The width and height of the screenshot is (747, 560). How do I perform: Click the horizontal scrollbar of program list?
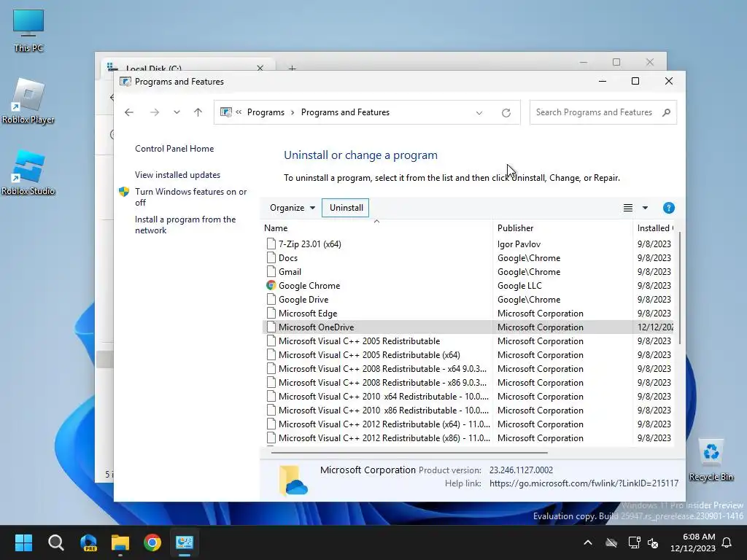click(x=409, y=452)
